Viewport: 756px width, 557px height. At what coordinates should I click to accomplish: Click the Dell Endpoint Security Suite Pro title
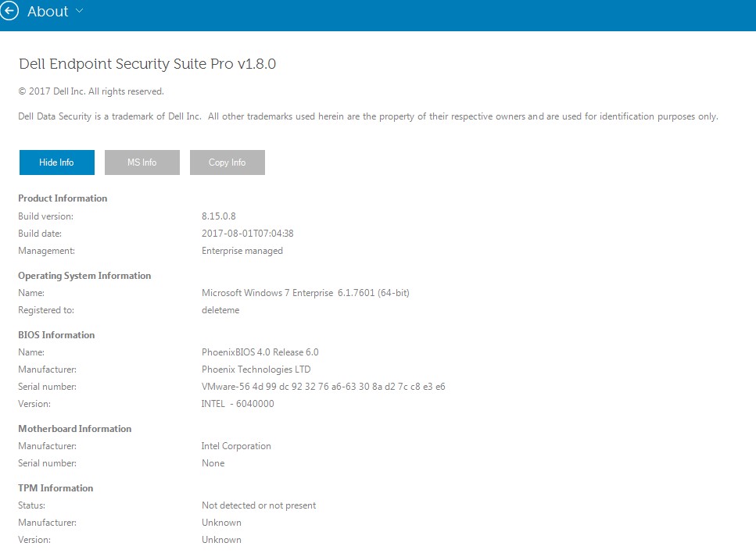coord(147,64)
